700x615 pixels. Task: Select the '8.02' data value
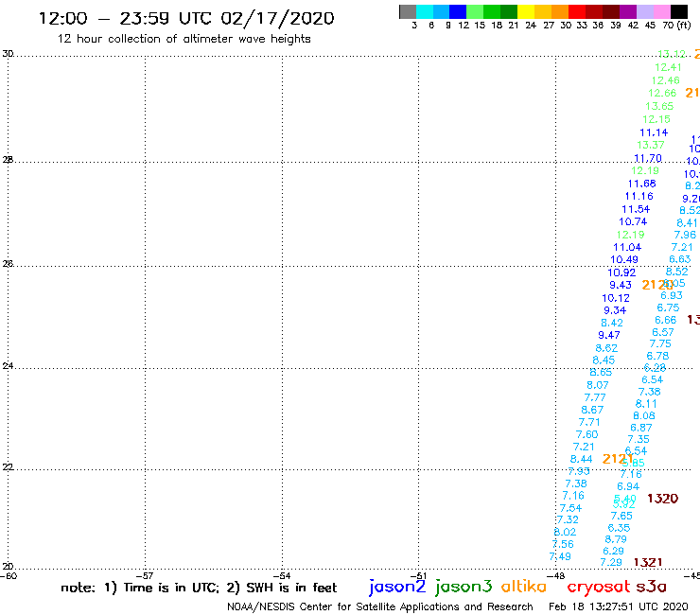point(565,532)
